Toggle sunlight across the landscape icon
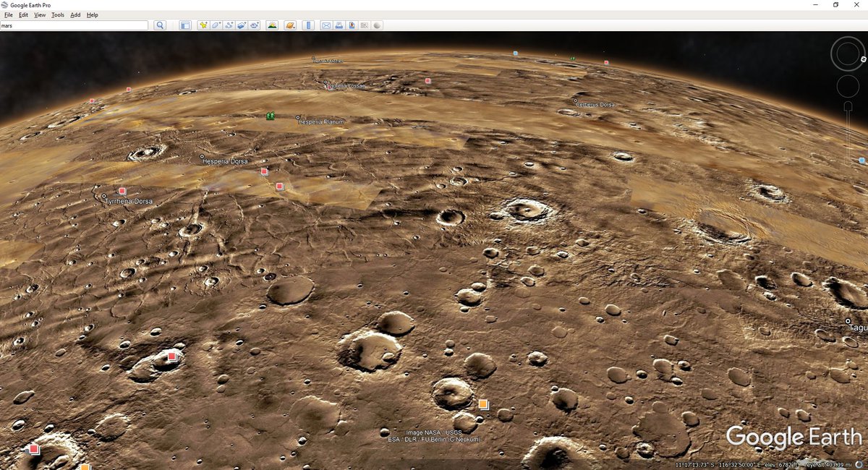 coord(272,25)
